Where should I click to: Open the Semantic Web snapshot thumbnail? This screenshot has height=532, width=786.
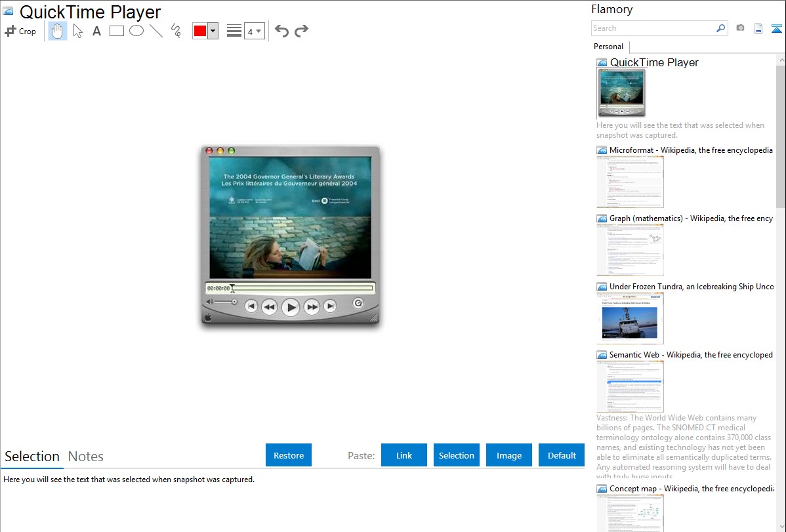630,386
